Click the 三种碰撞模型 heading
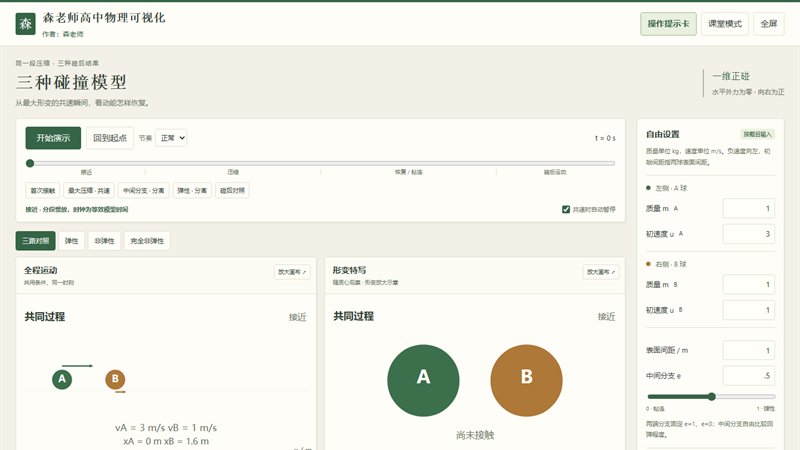This screenshot has width=800, height=450. 71,82
